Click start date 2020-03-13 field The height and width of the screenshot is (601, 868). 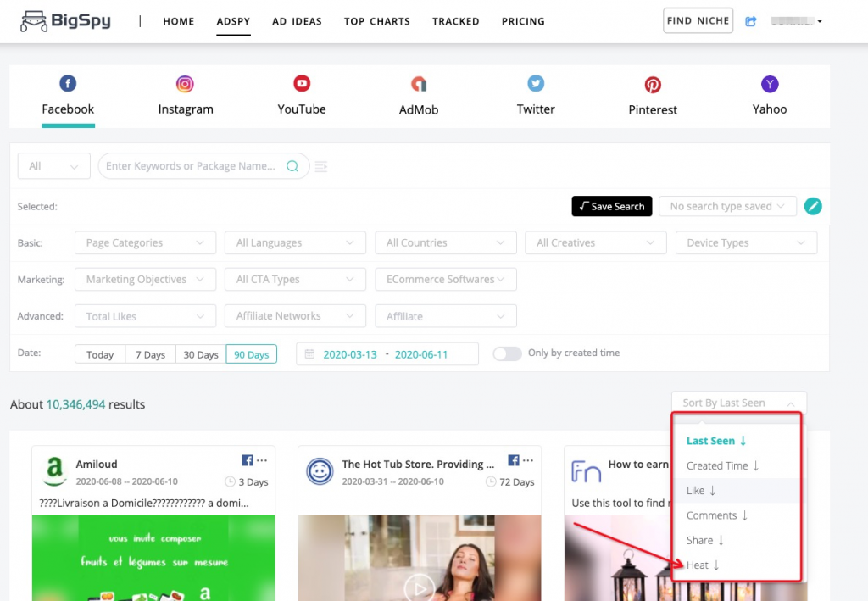point(350,354)
